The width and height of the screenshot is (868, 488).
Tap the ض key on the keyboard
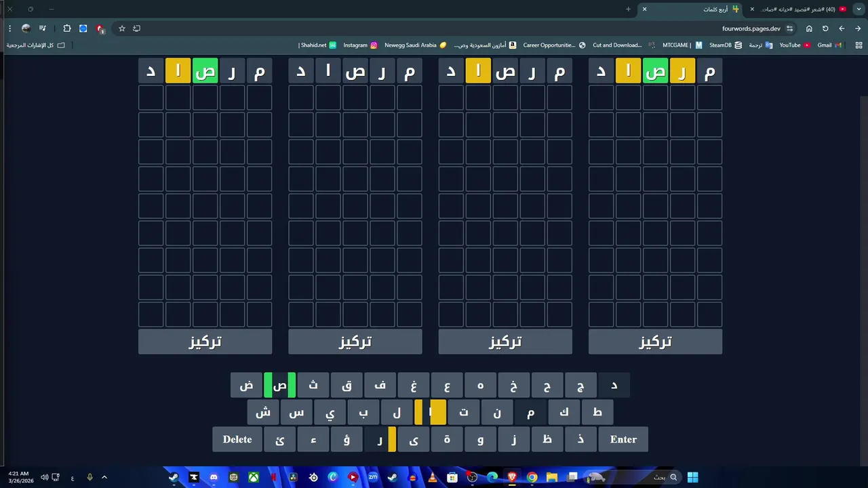246,385
